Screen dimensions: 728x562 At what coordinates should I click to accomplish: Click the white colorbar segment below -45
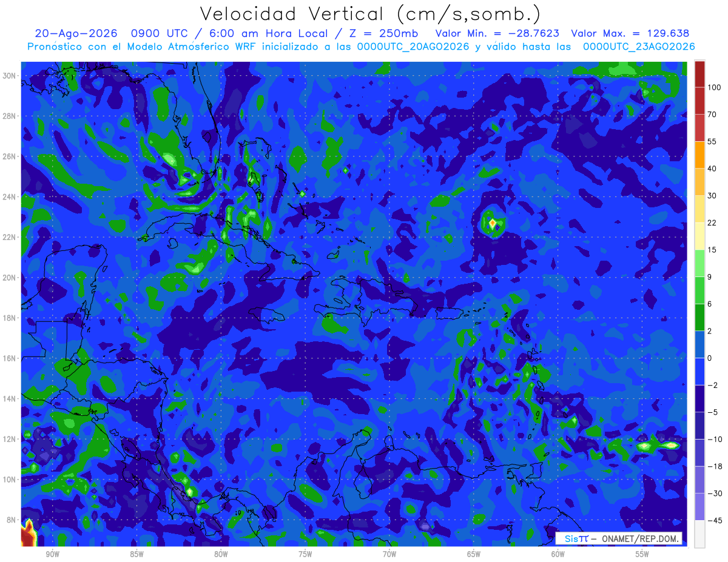699,534
